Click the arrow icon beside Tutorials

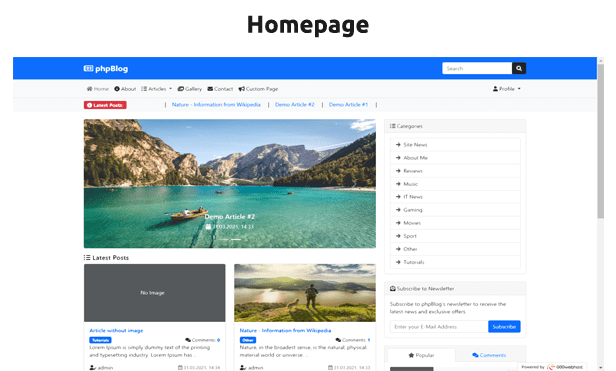pos(398,262)
